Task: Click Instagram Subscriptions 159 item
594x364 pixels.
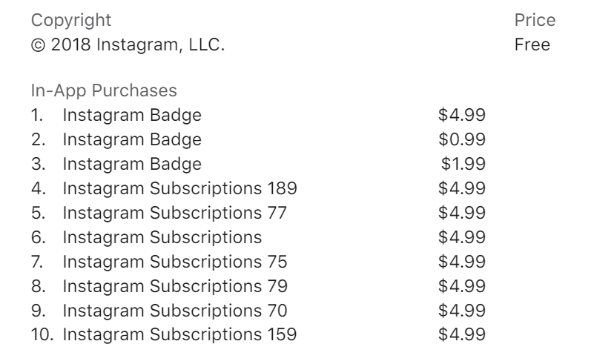Action: click(x=179, y=335)
